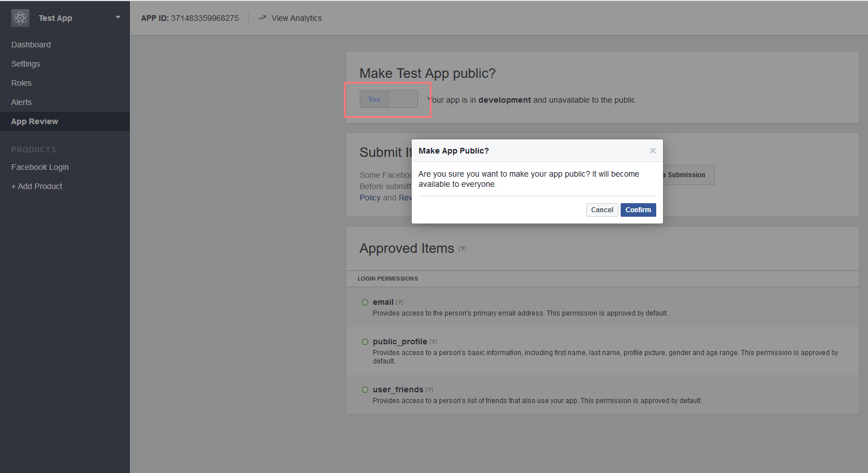This screenshot has height=473, width=868.
Task: Select Roles in the sidebar
Action: click(x=21, y=83)
